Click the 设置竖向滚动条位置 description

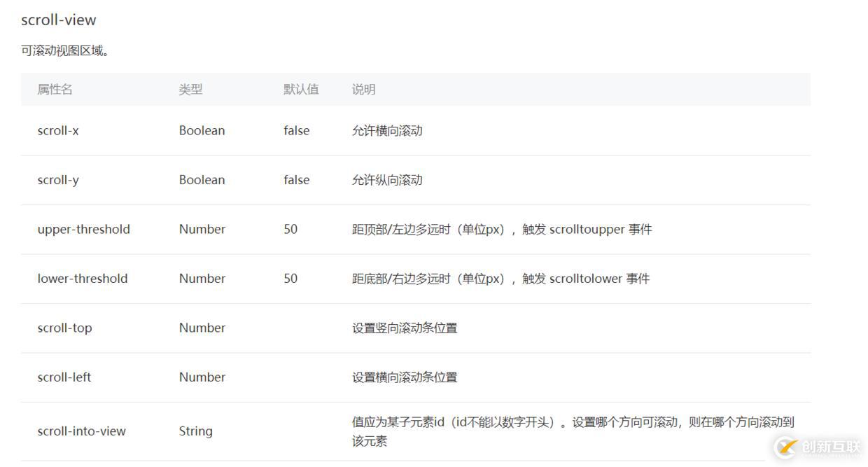pyautogui.click(x=405, y=328)
